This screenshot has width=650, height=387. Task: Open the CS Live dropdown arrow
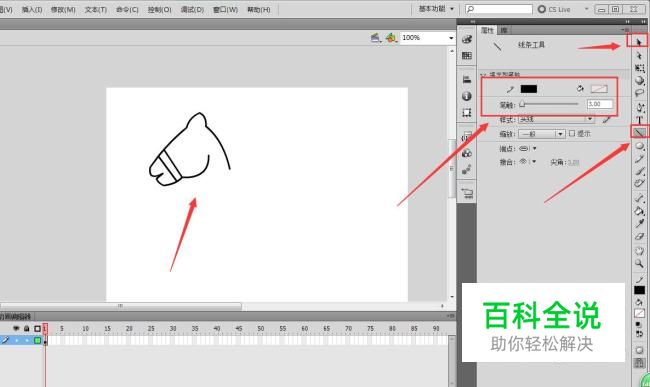(x=586, y=9)
